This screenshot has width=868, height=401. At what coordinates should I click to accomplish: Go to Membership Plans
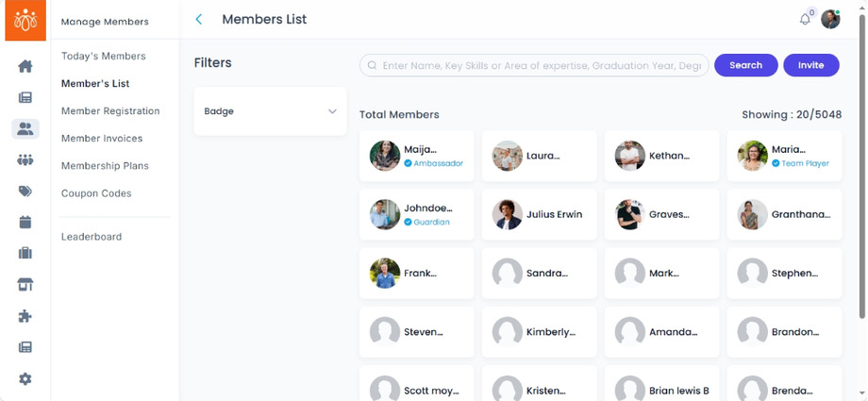point(105,165)
